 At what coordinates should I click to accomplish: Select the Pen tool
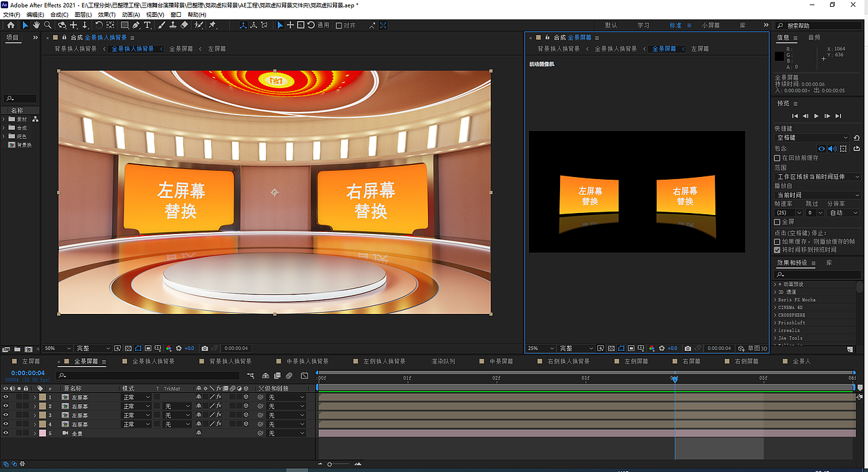point(136,25)
